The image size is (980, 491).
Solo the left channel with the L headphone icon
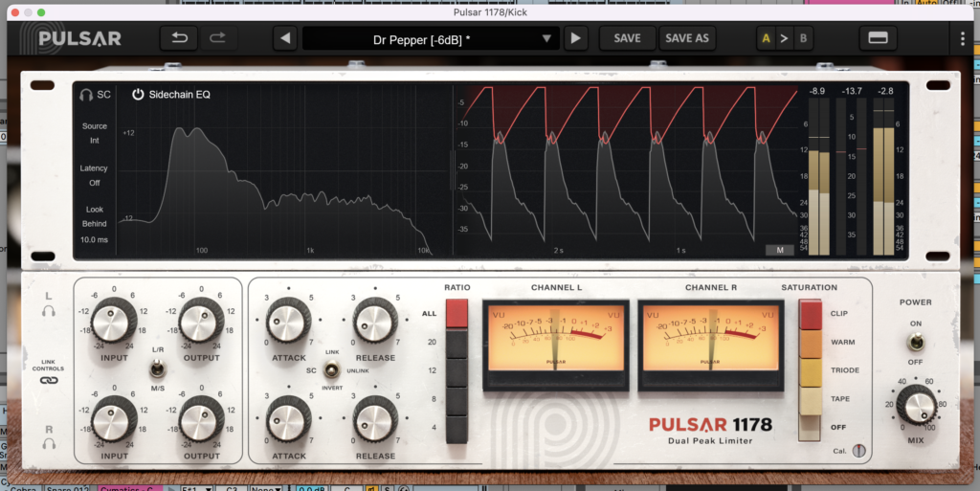point(49,310)
